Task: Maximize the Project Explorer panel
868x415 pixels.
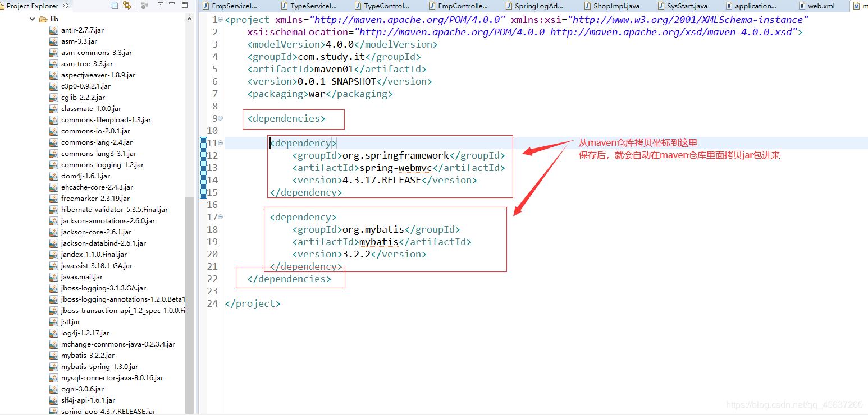Action: tap(185, 5)
